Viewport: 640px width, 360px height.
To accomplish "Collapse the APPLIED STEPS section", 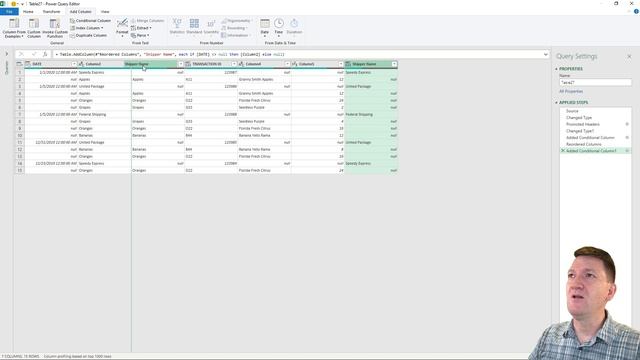I will click(x=556, y=102).
